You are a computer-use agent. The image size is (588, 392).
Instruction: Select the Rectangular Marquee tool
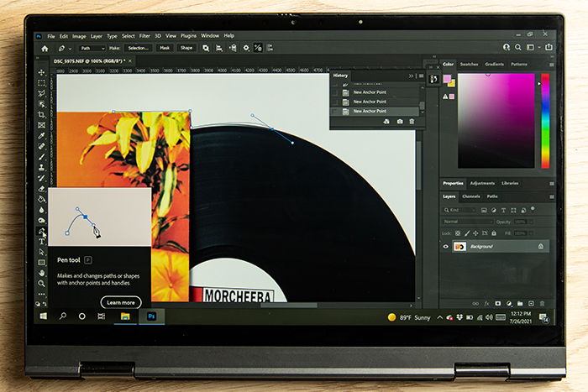point(42,83)
